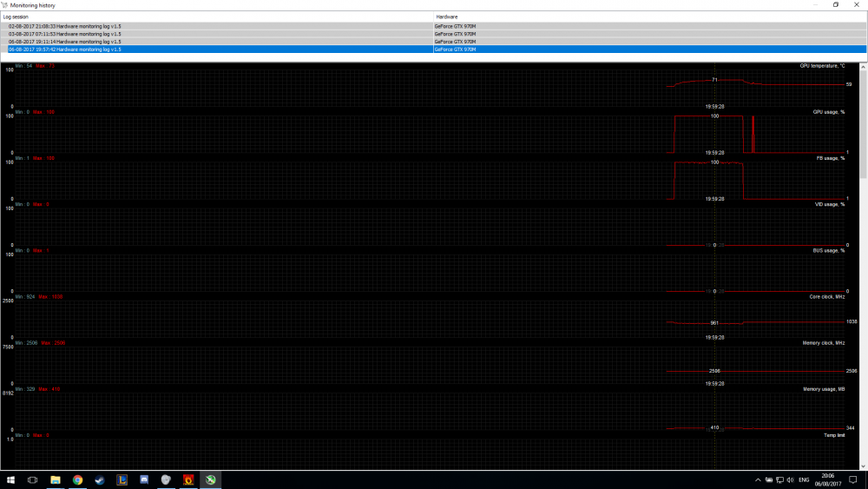Click the FB usage graph label

point(831,158)
